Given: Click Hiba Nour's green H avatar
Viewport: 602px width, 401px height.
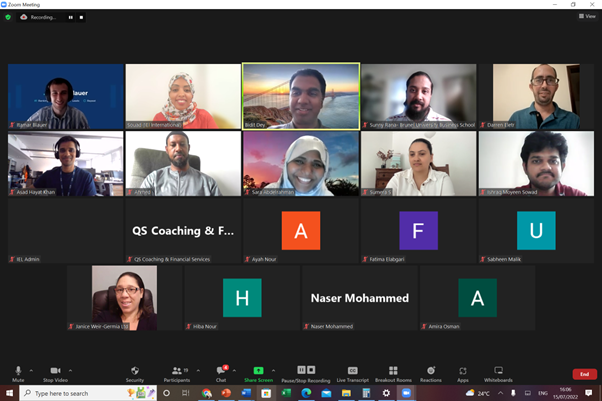Looking at the screenshot, I should click(x=242, y=298).
